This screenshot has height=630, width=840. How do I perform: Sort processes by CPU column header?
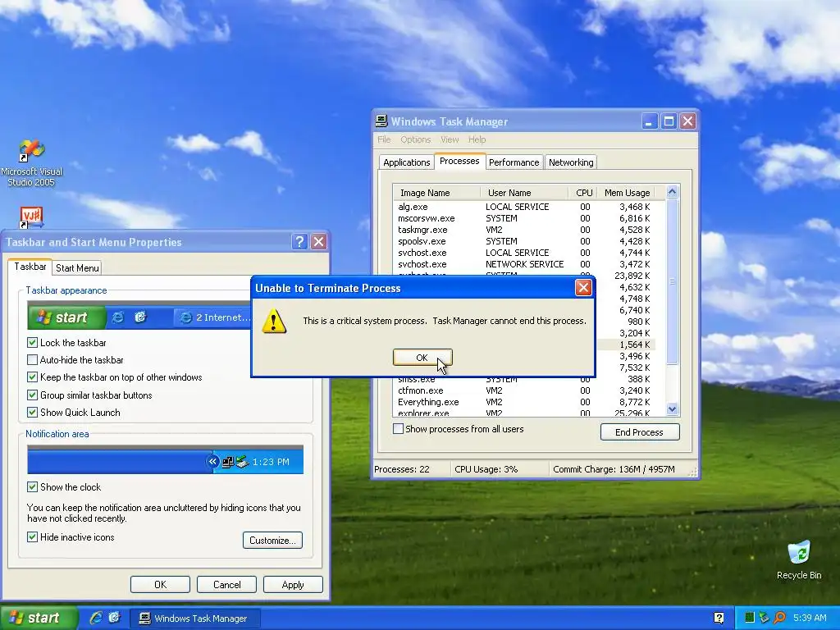[x=582, y=192]
